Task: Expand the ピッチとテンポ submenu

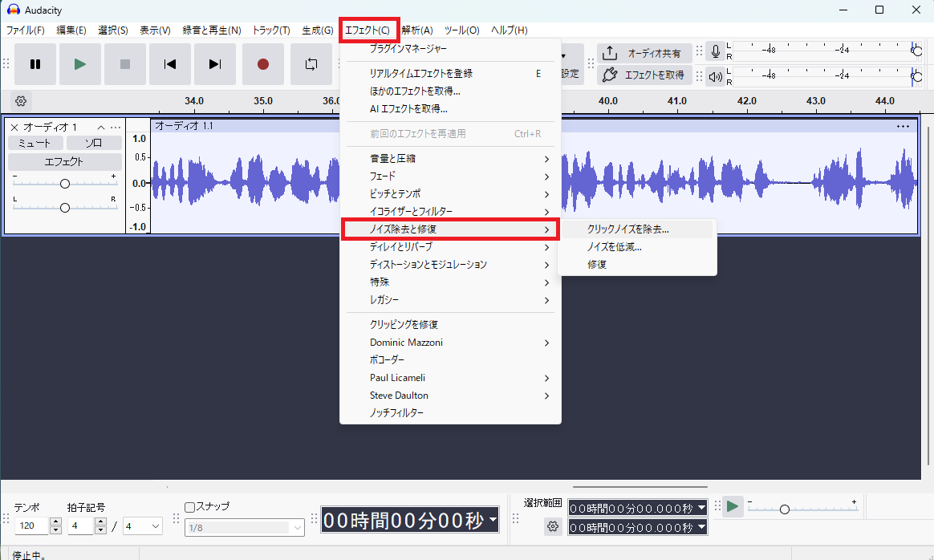Action: (450, 194)
